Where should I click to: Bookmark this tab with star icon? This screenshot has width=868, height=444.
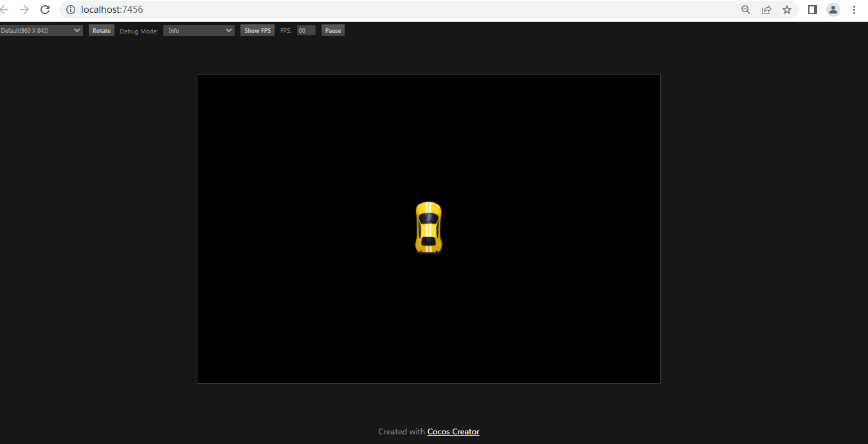point(787,10)
